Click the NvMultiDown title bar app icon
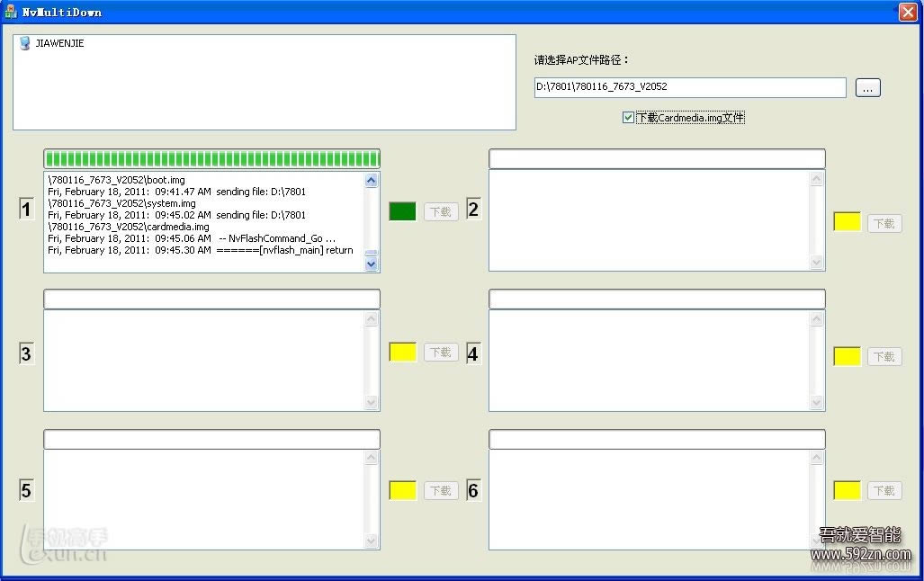 pyautogui.click(x=11, y=12)
